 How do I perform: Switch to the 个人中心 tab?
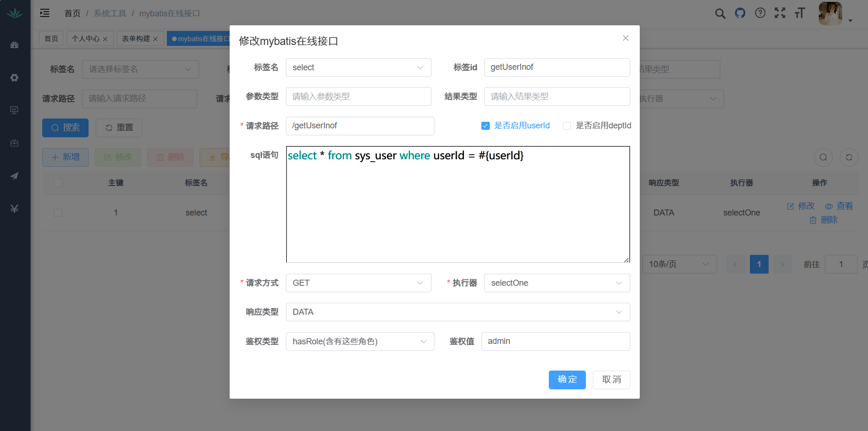coord(86,38)
